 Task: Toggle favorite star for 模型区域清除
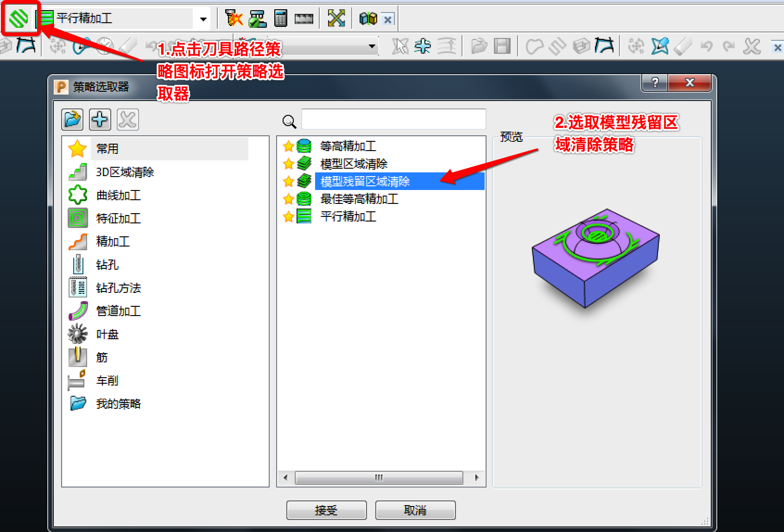[288, 164]
